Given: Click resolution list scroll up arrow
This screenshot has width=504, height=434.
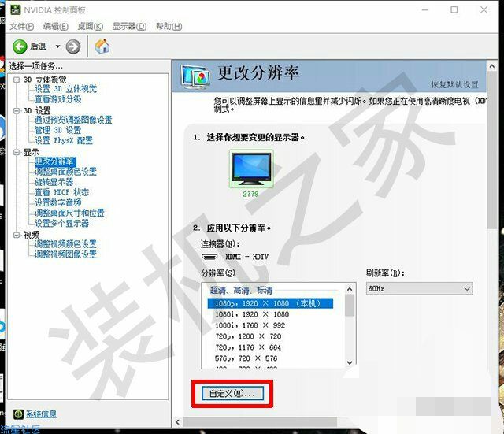Looking at the screenshot, I should point(350,289).
